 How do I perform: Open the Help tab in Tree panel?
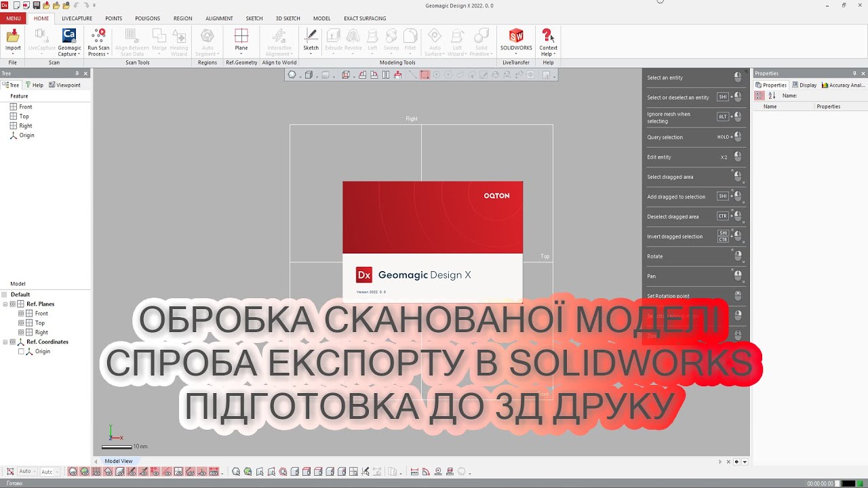pyautogui.click(x=35, y=85)
